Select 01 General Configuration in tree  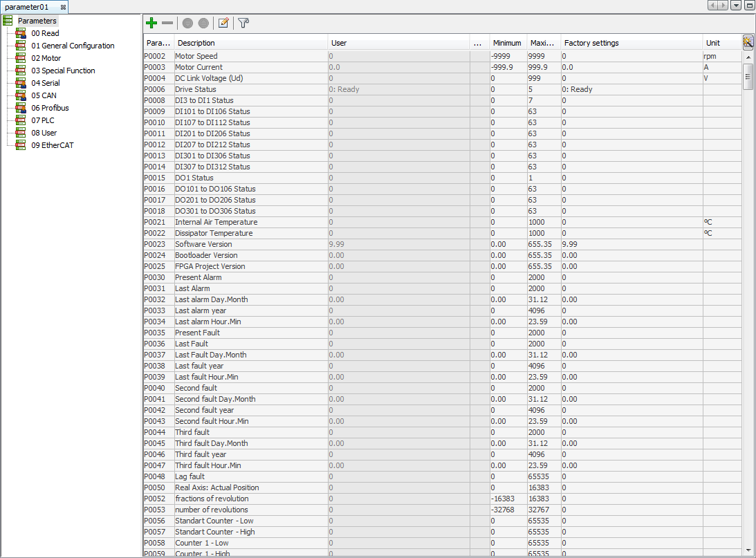coord(73,46)
